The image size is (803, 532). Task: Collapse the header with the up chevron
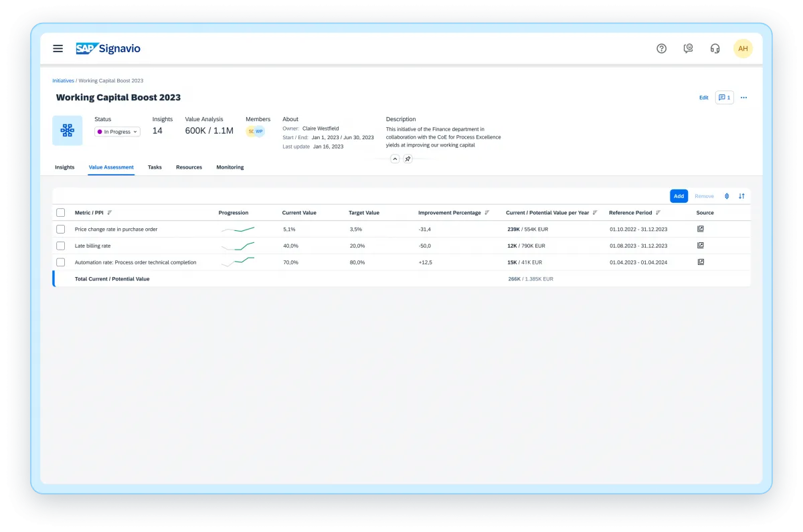click(395, 159)
